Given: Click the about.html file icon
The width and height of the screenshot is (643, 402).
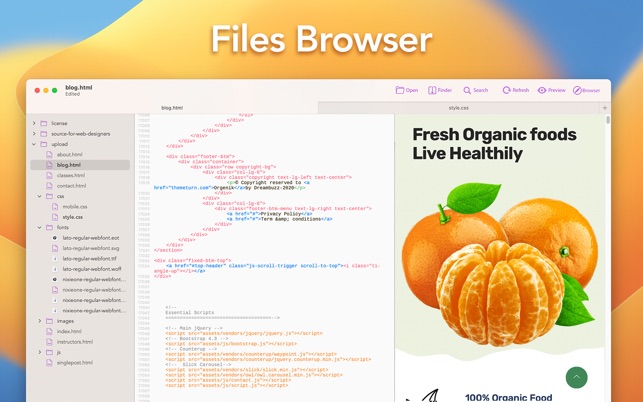Looking at the screenshot, I should point(49,155).
